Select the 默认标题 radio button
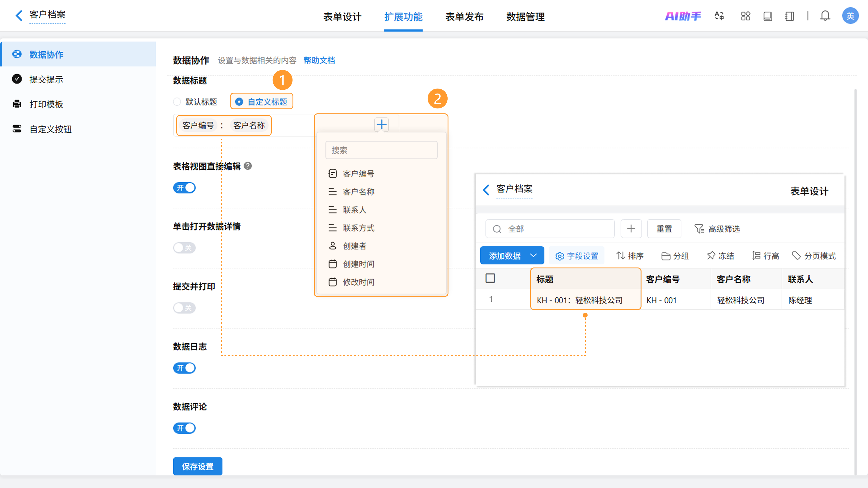This screenshot has width=868, height=488. point(177,102)
